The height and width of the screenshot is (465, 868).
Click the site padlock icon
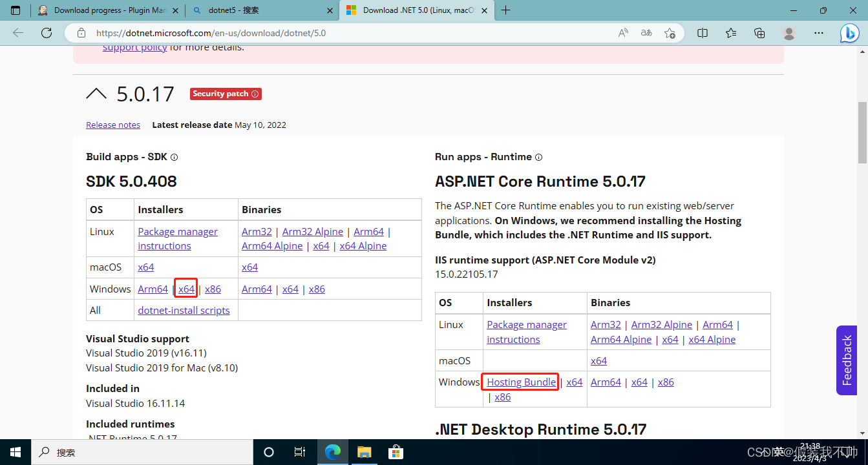(81, 33)
